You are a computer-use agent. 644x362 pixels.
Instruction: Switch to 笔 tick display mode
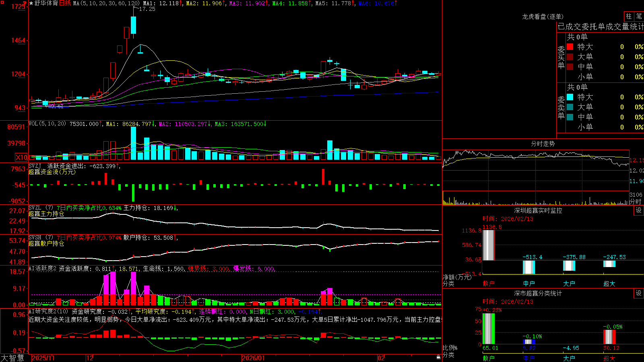point(639,16)
